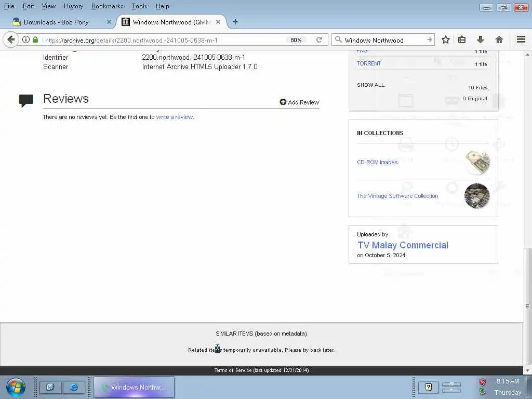
Task: Open the History menu
Action: pyautogui.click(x=73, y=6)
